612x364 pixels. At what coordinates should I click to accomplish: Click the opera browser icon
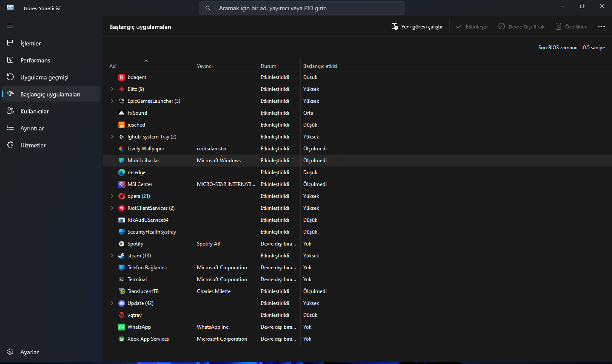point(122,196)
